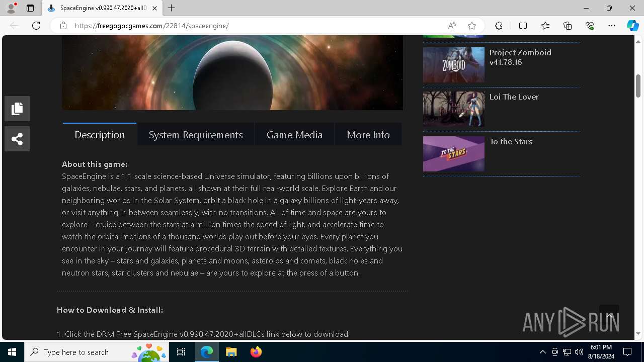Click the floating copy pages icon
Image resolution: width=644 pixels, height=362 pixels.
point(17,109)
